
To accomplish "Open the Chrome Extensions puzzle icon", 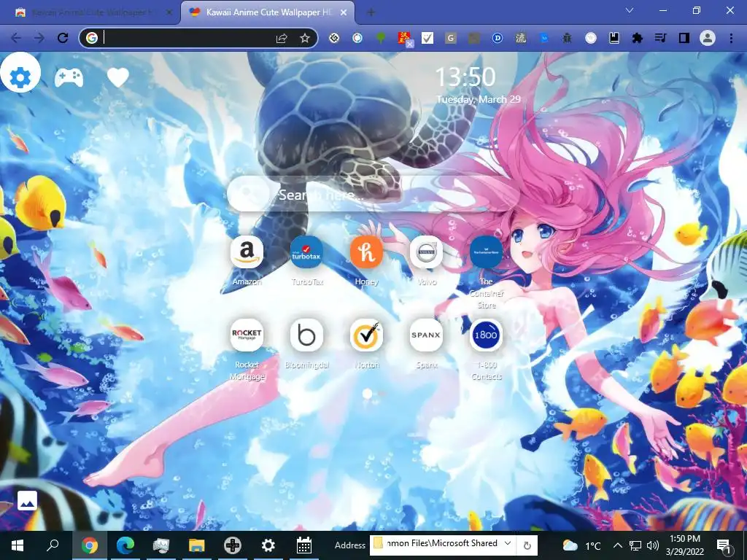I will coord(637,38).
